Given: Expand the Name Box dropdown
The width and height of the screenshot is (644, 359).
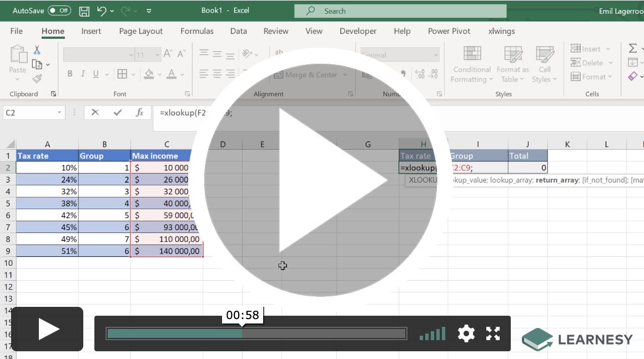Looking at the screenshot, I should click(x=60, y=113).
